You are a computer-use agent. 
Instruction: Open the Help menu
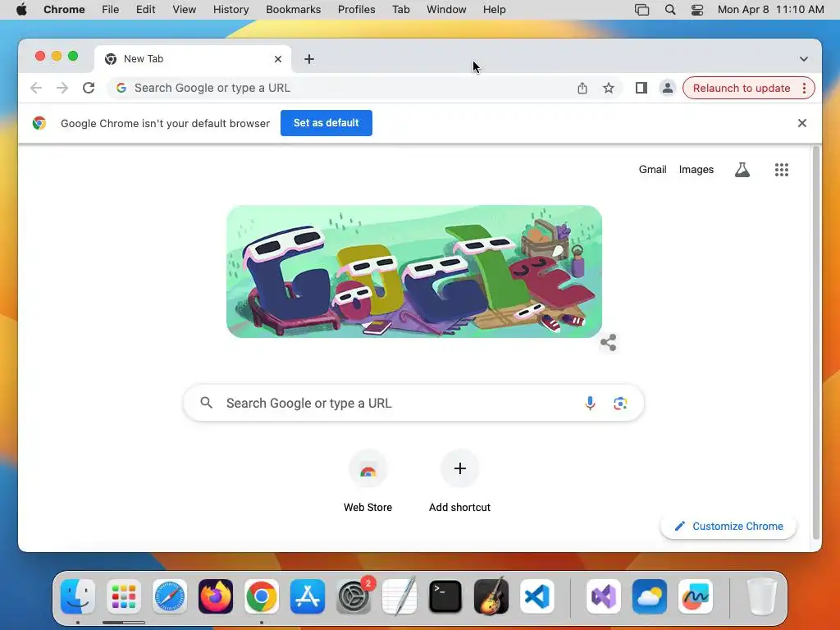coord(494,10)
